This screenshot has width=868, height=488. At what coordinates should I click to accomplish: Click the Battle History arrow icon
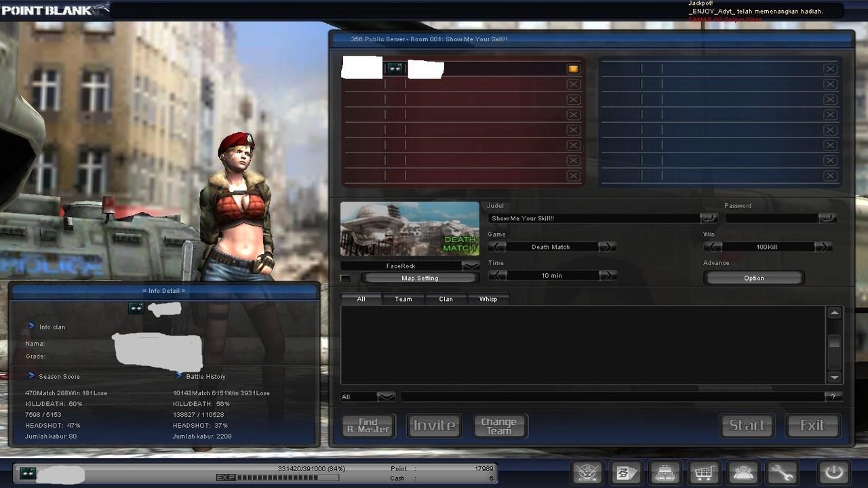pyautogui.click(x=179, y=375)
